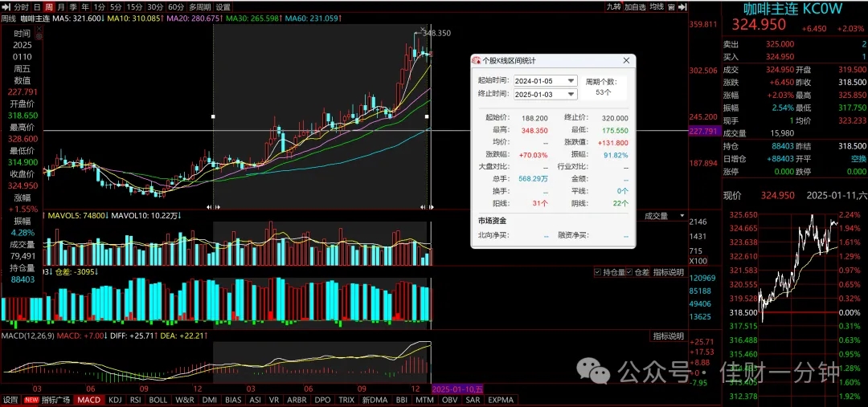The height and width of the screenshot is (407, 868).
Task: Select the ARBR indicator tab
Action: [297, 400]
